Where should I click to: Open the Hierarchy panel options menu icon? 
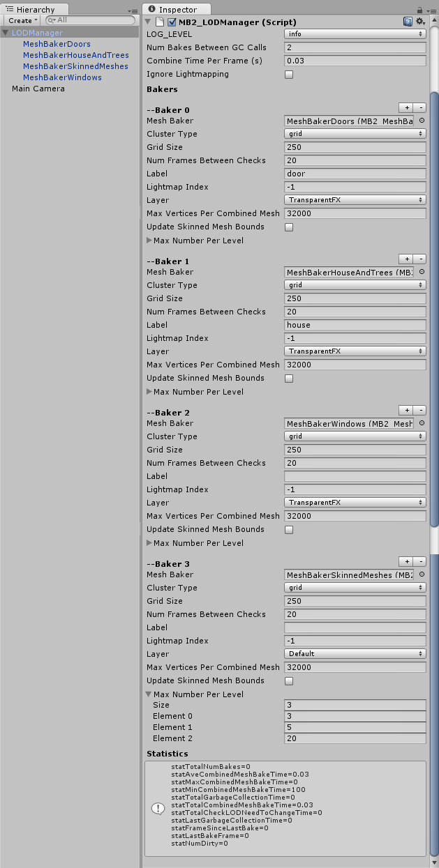(133, 10)
